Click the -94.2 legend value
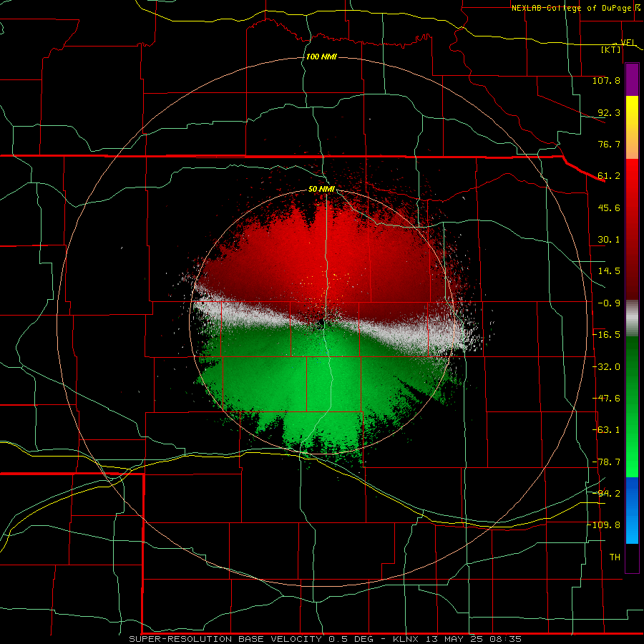644x644 pixels. pos(606,494)
